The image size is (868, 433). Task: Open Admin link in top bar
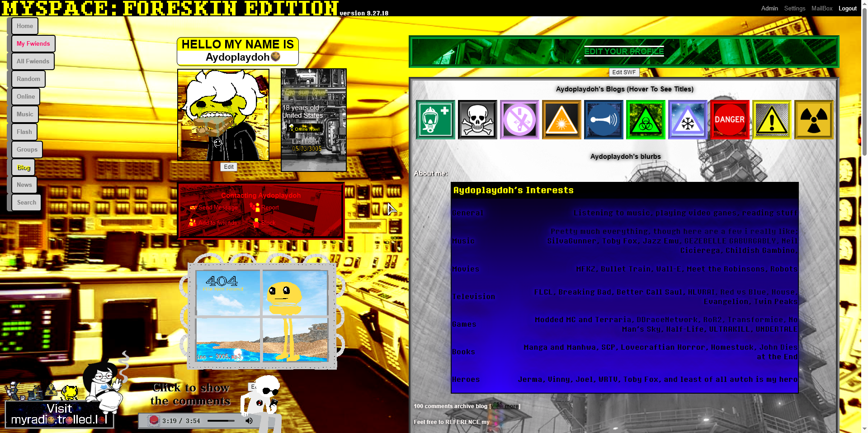(769, 8)
